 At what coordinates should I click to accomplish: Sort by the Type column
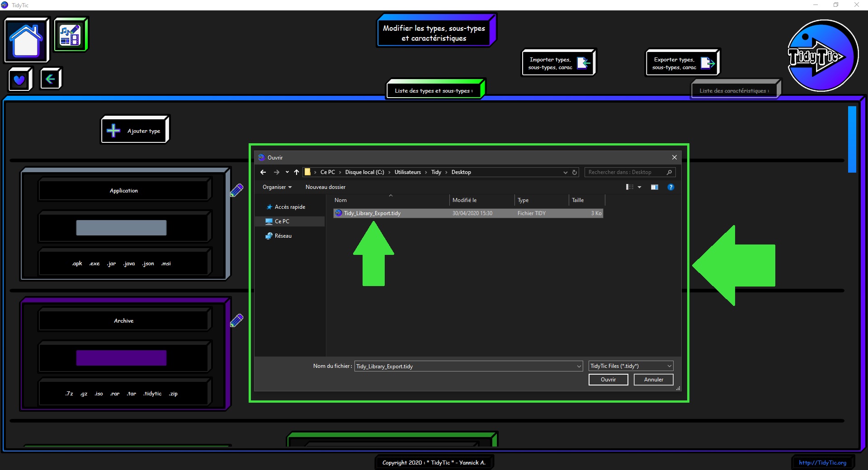tap(542, 200)
